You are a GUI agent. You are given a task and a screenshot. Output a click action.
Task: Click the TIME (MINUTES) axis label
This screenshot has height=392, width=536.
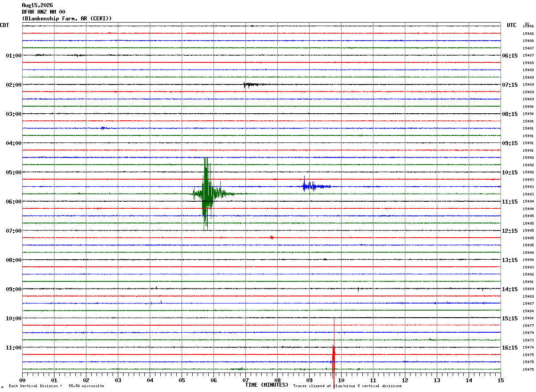click(x=267, y=385)
